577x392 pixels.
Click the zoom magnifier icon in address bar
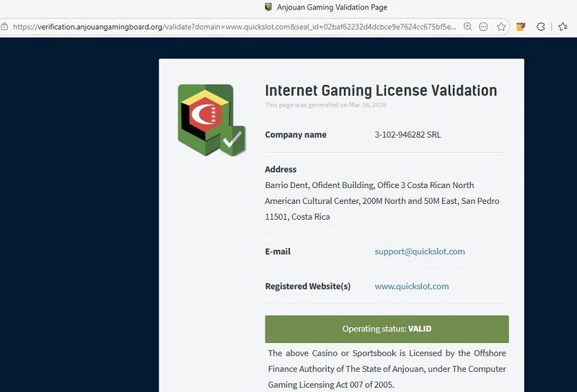click(x=467, y=27)
